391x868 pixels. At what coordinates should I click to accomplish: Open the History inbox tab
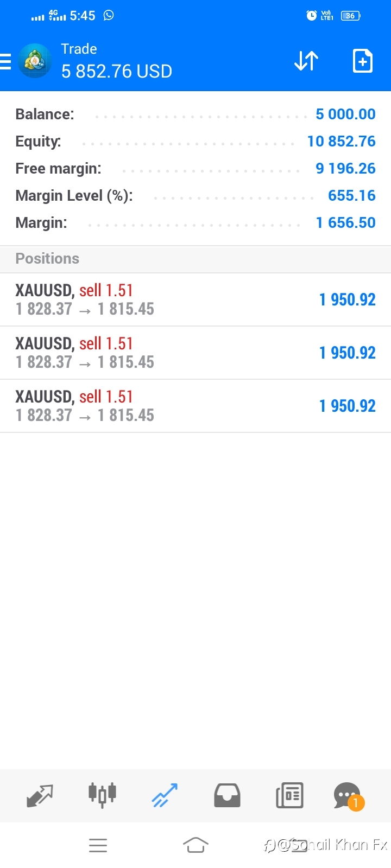click(x=227, y=796)
